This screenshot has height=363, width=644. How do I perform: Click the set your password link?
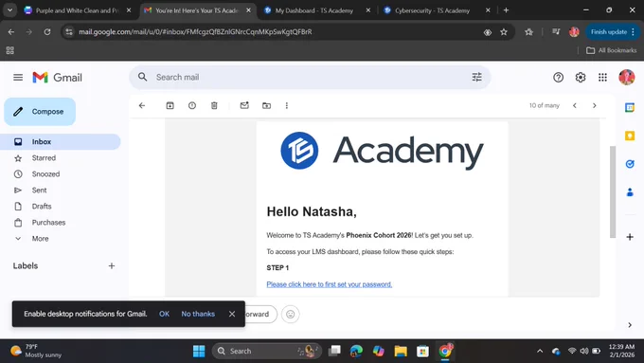329,284
